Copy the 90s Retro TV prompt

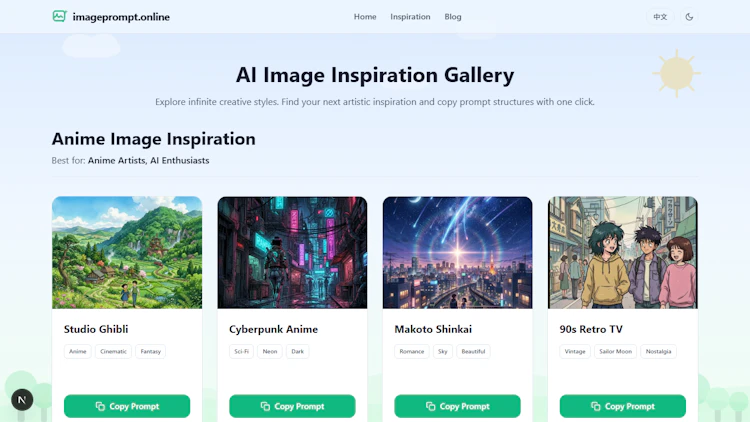tap(623, 406)
